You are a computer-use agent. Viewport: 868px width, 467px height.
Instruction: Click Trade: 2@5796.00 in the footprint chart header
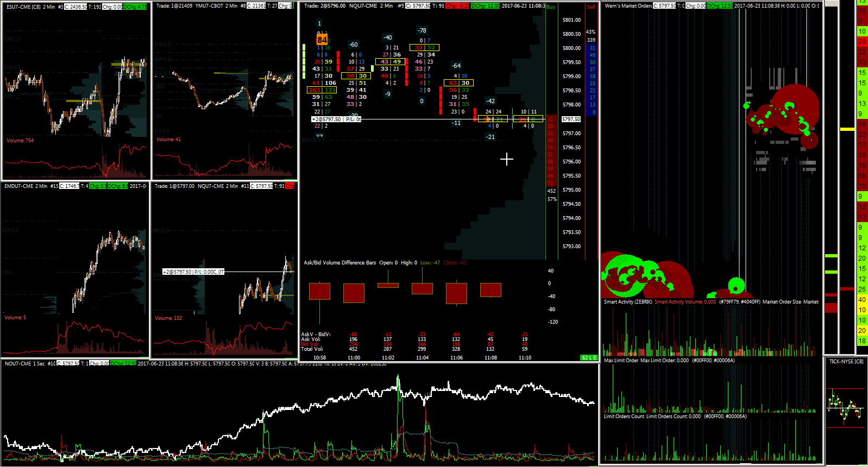pyautogui.click(x=324, y=6)
